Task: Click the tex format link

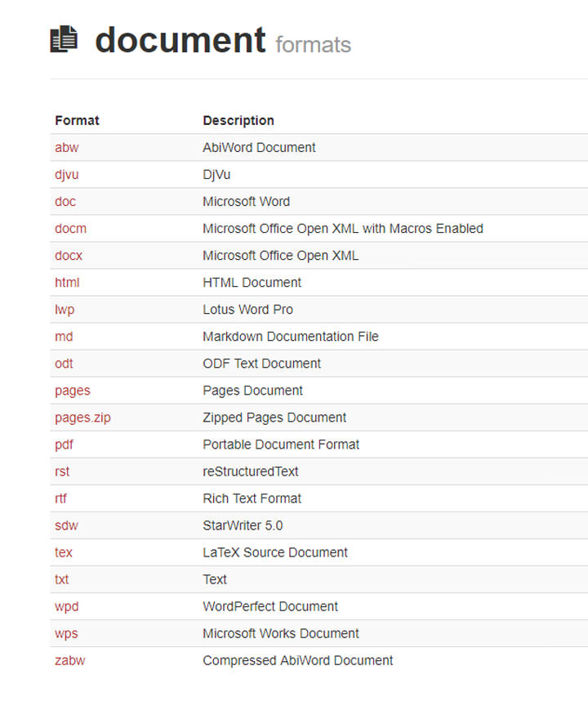Action: [64, 552]
